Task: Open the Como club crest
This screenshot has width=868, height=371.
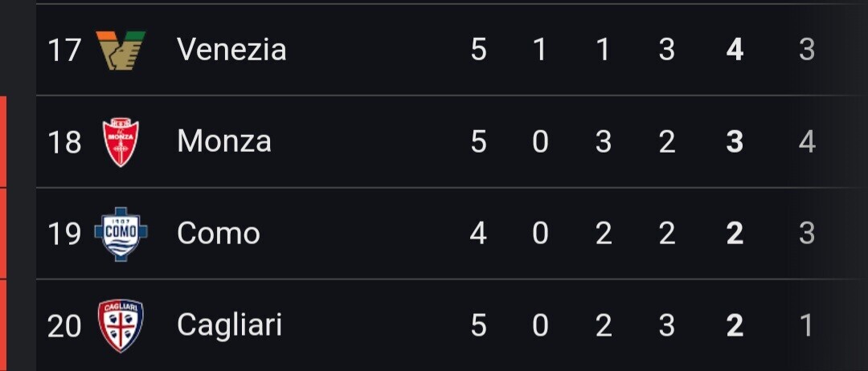Action: pyautogui.click(x=121, y=234)
